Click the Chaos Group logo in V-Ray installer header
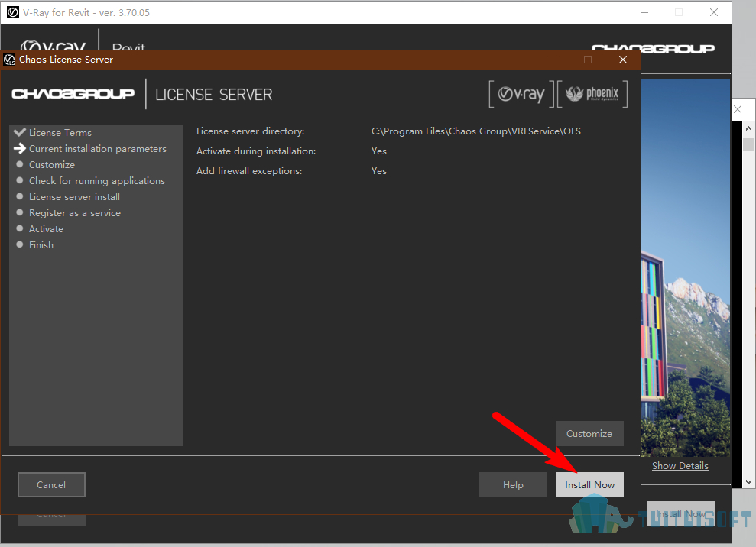The image size is (756, 547). pyautogui.click(x=653, y=48)
